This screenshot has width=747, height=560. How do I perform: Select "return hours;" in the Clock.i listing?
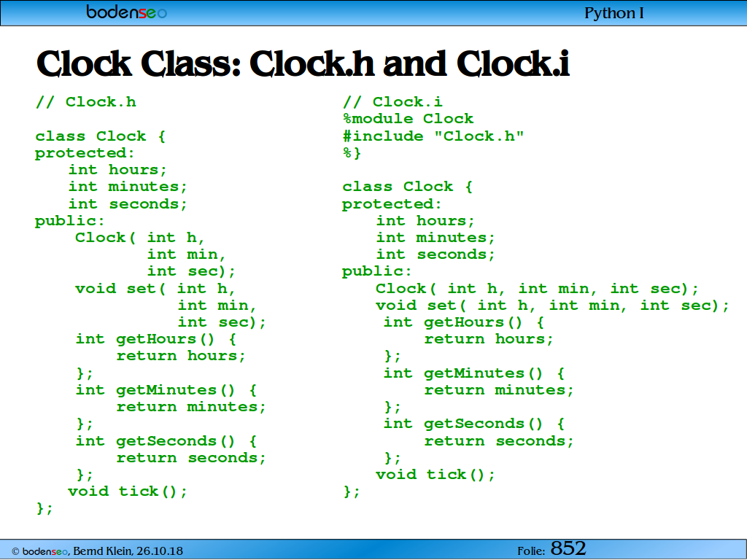489,339
